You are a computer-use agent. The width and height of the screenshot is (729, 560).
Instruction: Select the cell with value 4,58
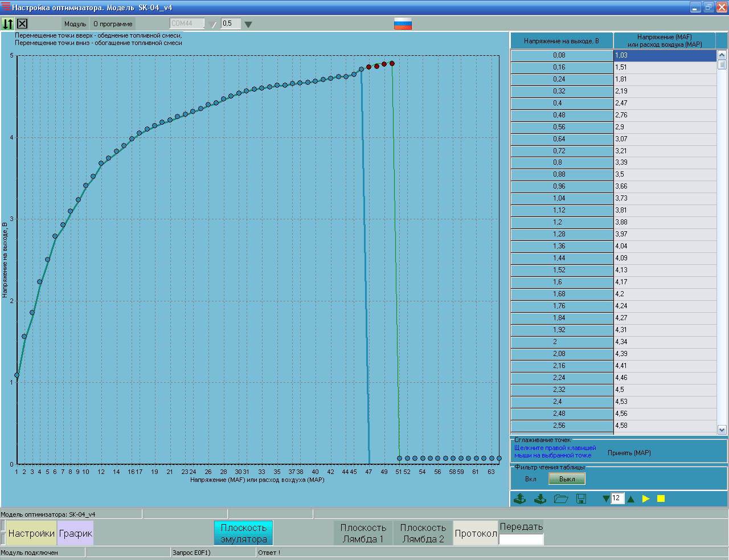[x=665, y=426]
